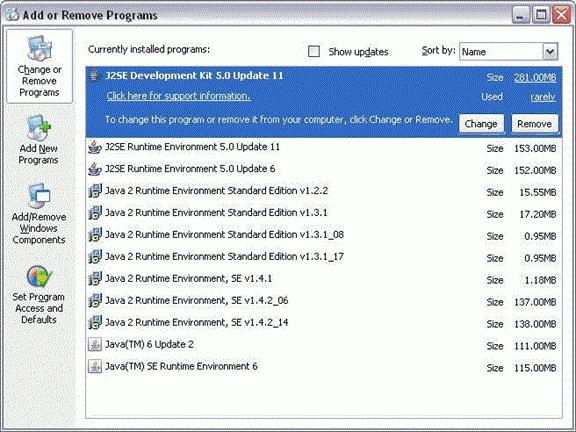Select Java 2 Runtime Environment Standard Edition v1.3.1_08
Screen dimensions: 576x432
(324, 235)
